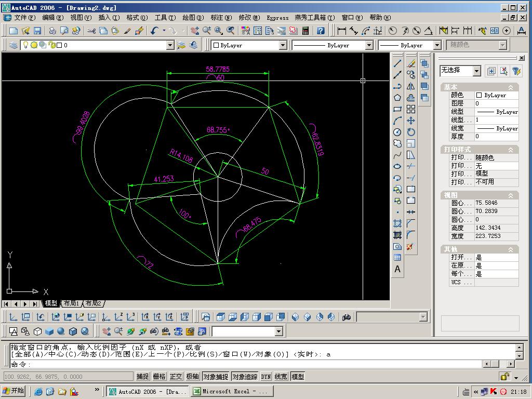This screenshot has height=399, width=532.
Task: Select the Ellipse draw tool
Action: coord(397,166)
